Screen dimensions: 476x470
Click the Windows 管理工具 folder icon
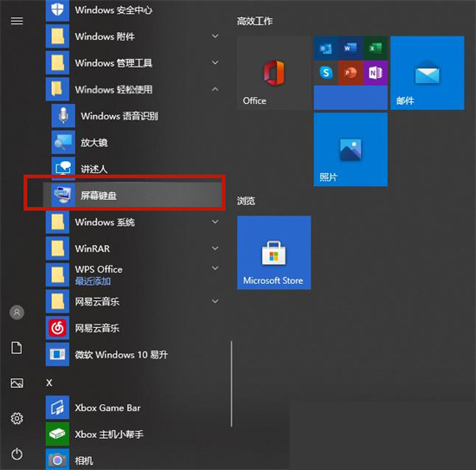(x=57, y=63)
